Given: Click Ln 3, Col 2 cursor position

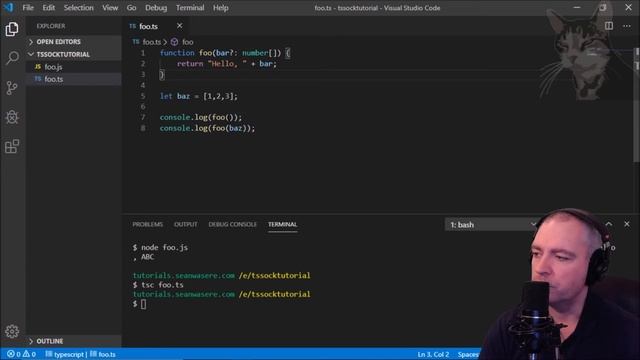Looking at the screenshot, I should (x=433, y=354).
